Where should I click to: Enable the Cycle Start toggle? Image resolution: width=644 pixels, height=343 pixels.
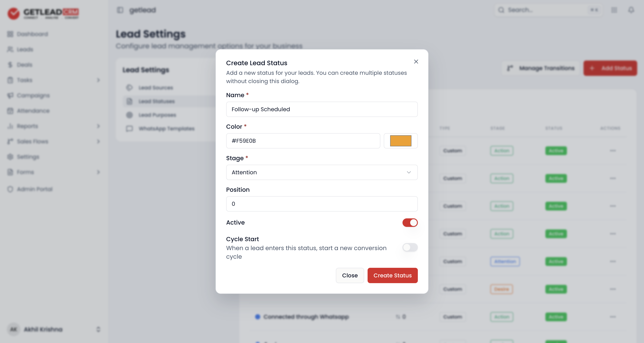(x=410, y=247)
